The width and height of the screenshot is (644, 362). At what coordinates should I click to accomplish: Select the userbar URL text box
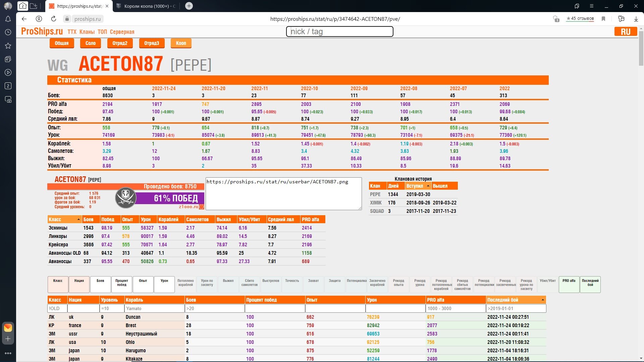[x=283, y=194]
